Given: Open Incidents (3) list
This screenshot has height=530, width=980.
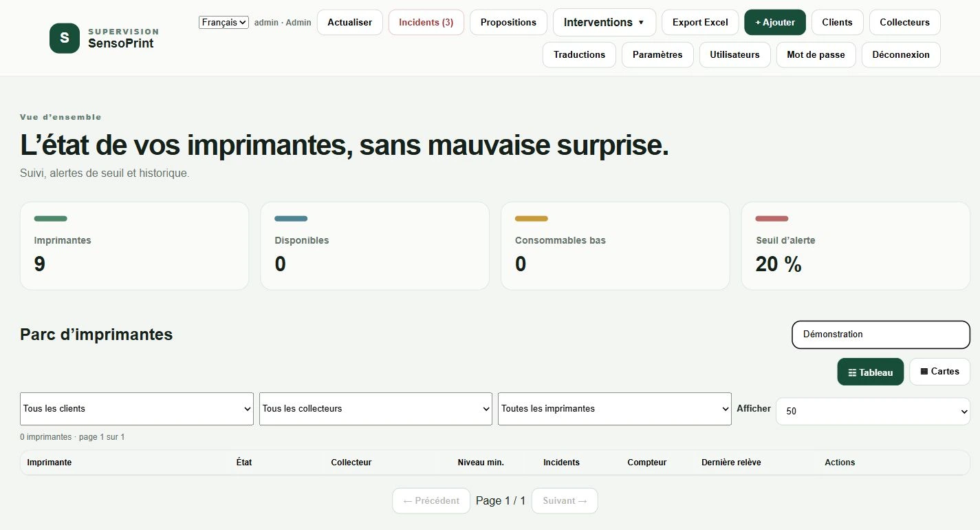Looking at the screenshot, I should pos(426,22).
